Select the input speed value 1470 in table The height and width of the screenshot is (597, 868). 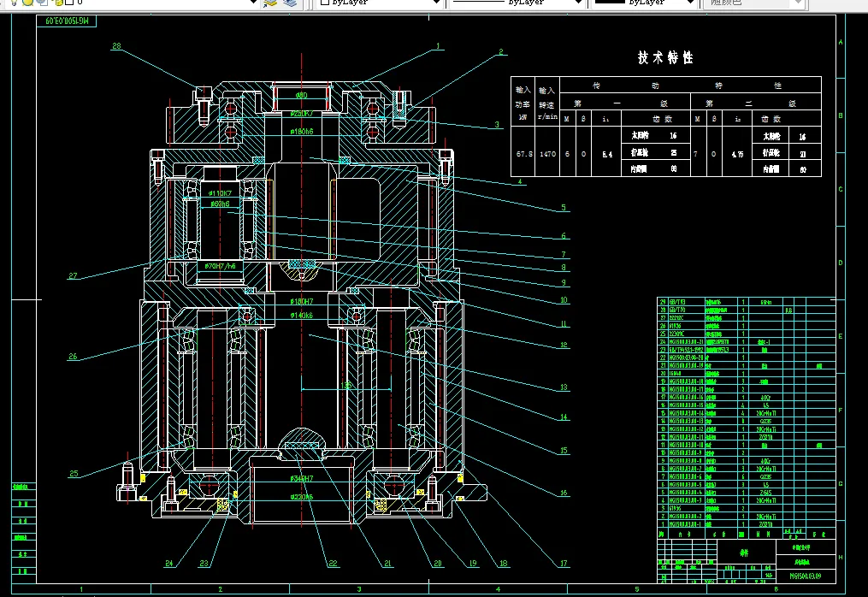547,154
